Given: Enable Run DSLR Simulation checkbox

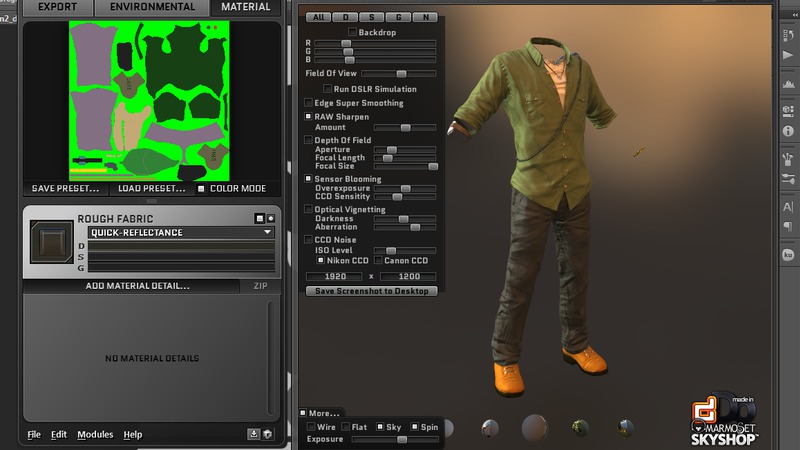Looking at the screenshot, I should [x=327, y=89].
